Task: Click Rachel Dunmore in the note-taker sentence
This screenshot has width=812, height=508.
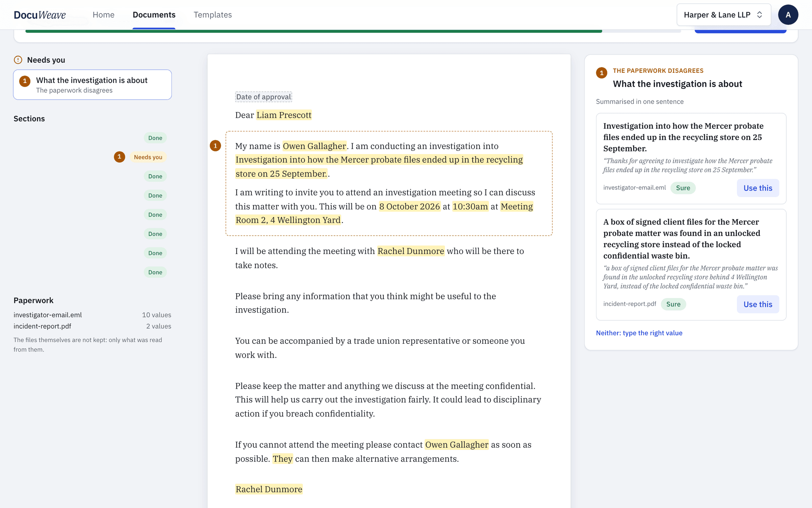Action: 411,251
